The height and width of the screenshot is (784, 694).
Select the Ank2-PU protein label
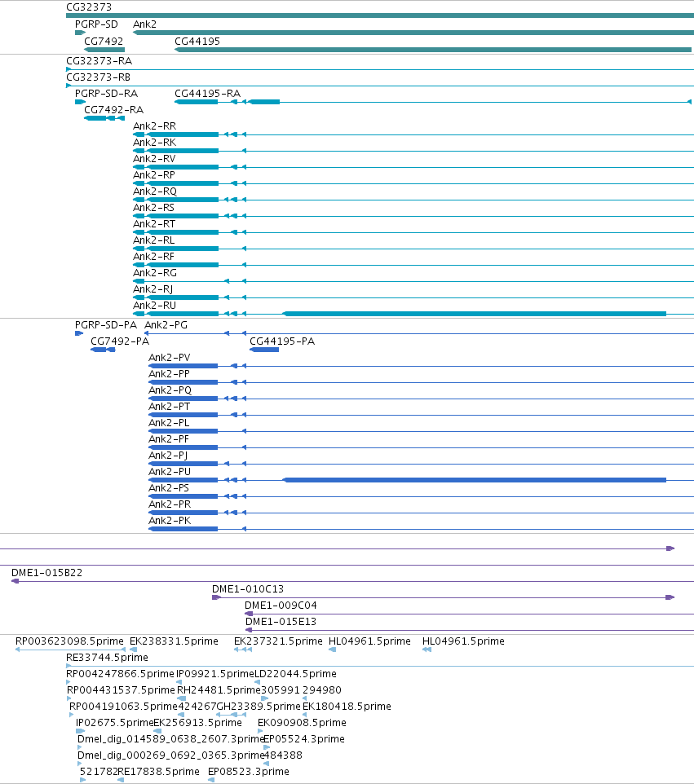tap(170, 472)
